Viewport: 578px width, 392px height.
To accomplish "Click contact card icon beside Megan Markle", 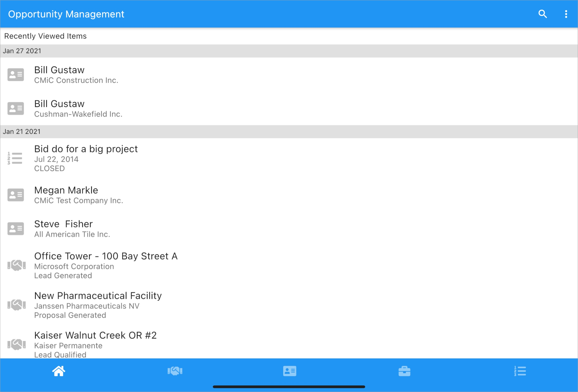I will pyautogui.click(x=16, y=195).
